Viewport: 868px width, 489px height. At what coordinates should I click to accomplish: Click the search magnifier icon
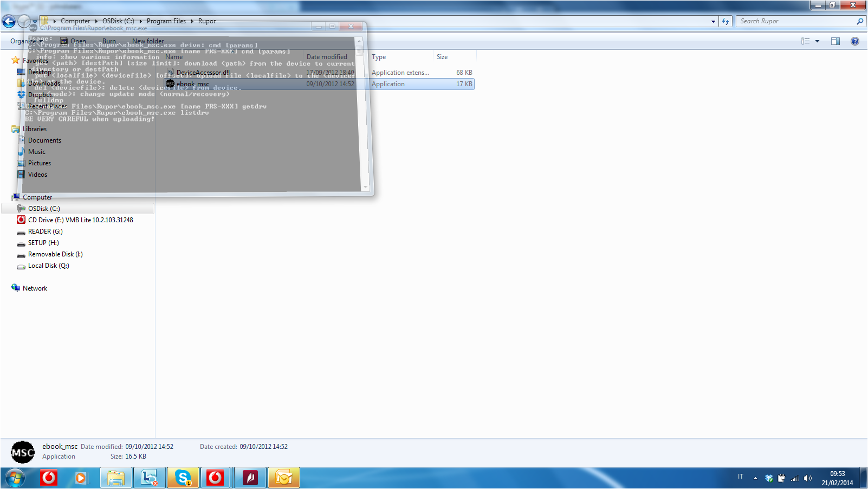[x=860, y=22]
